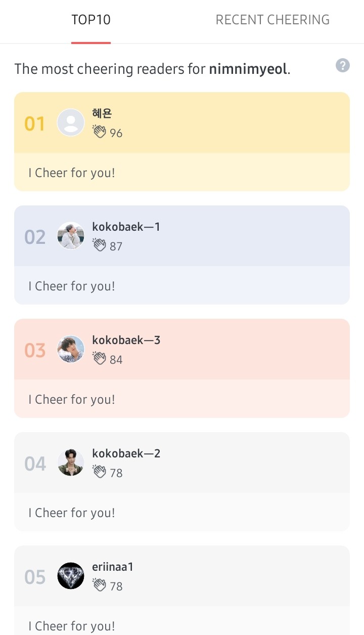This screenshot has height=635, width=364.
Task: Tap the clapping icon under kokobaek—3
Action: coord(99,359)
